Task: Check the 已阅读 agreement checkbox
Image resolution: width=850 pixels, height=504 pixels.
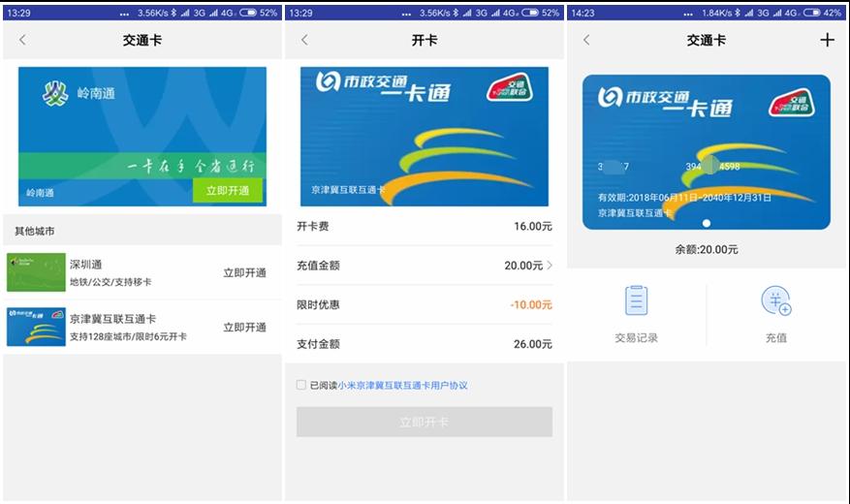Action: (300, 385)
